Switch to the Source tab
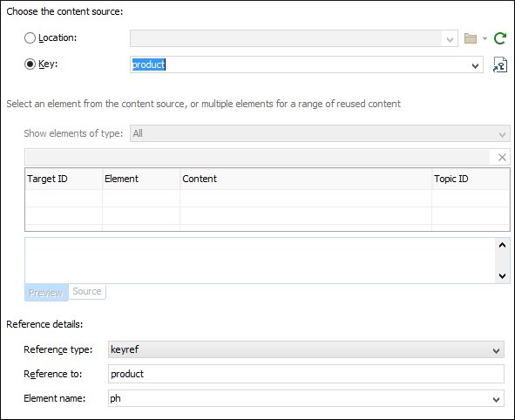 pyautogui.click(x=87, y=292)
